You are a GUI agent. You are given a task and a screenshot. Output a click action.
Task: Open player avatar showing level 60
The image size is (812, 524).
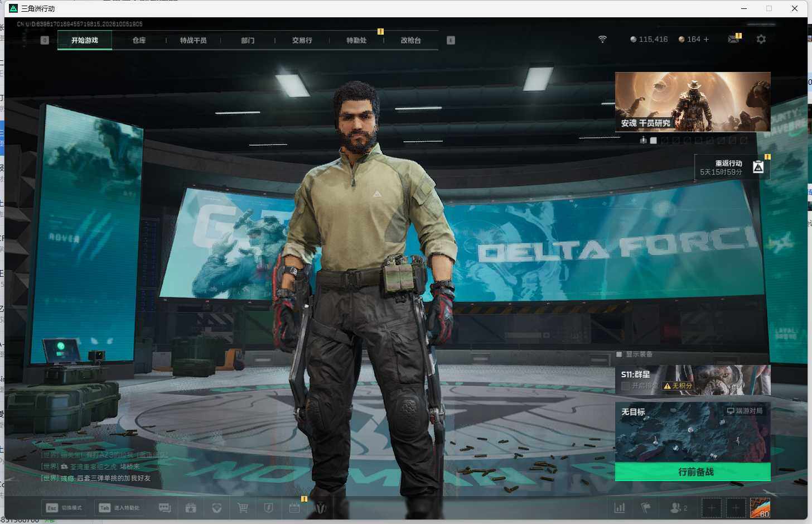[x=760, y=508]
